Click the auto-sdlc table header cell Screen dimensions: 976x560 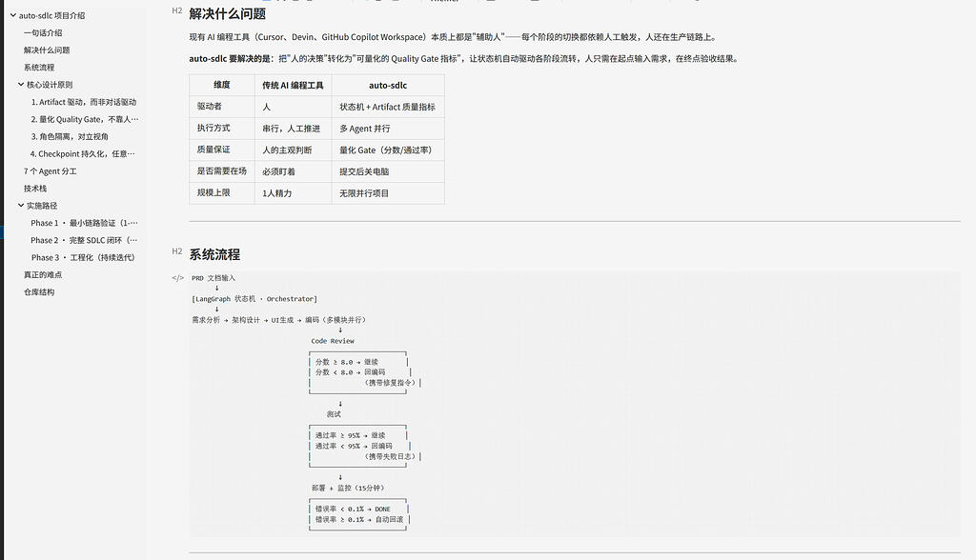pyautogui.click(x=388, y=86)
